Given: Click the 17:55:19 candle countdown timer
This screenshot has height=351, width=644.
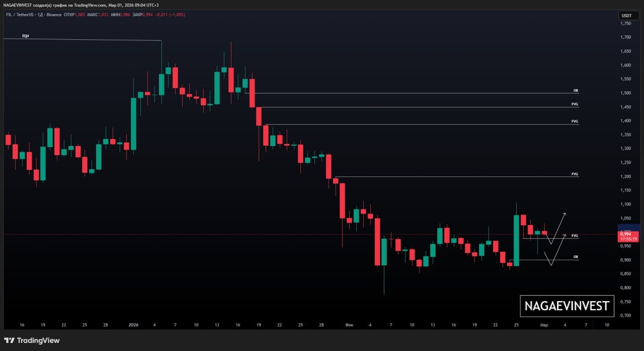Looking at the screenshot, I should [628, 239].
